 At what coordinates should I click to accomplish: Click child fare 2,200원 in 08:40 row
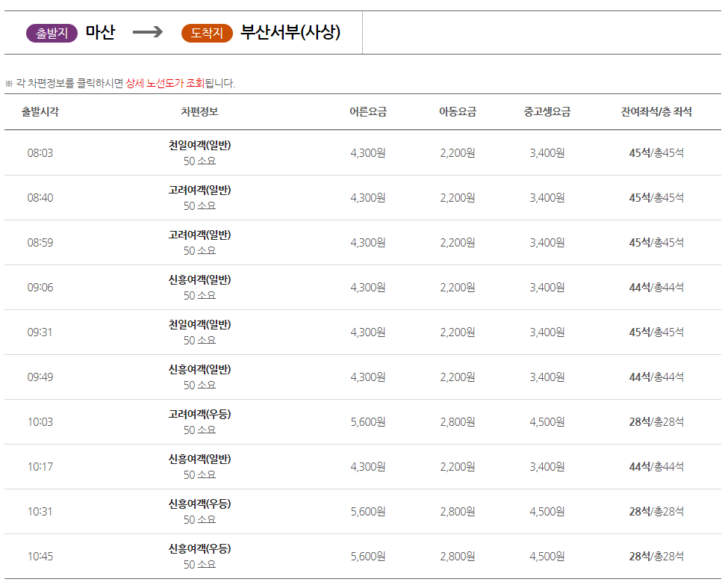[458, 198]
